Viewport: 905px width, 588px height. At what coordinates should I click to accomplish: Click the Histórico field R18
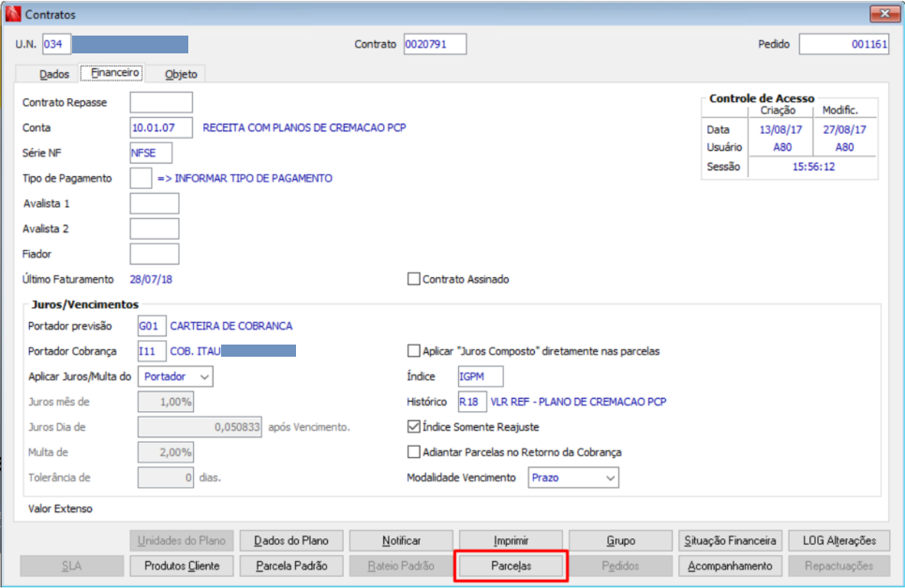472,402
